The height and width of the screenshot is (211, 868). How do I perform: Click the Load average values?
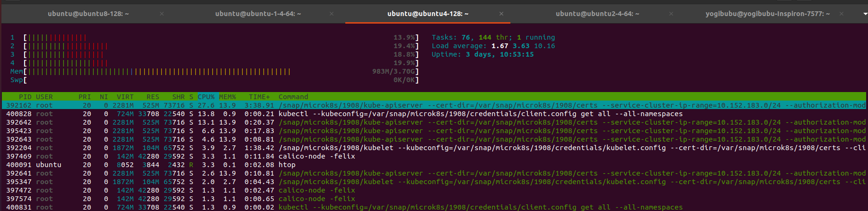523,46
